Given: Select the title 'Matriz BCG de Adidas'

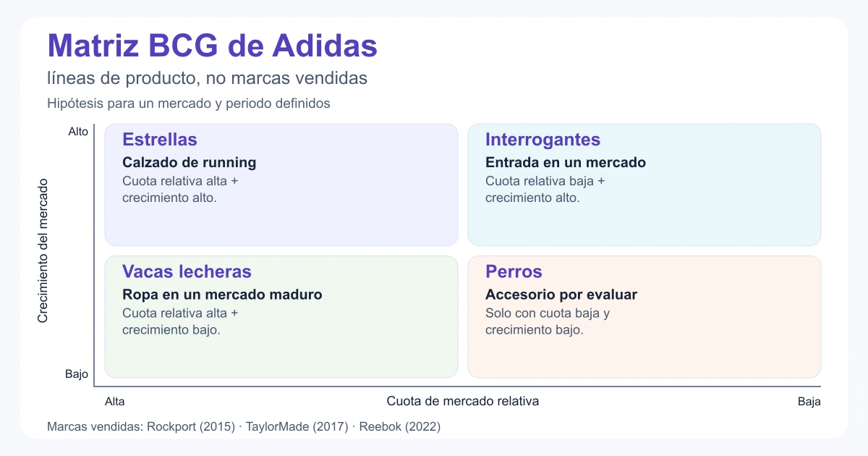Looking at the screenshot, I should 212,46.
